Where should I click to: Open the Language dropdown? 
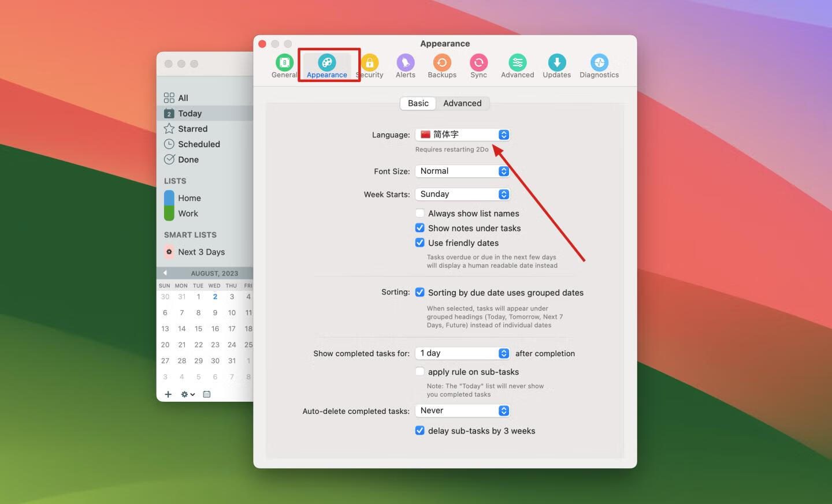(x=462, y=135)
